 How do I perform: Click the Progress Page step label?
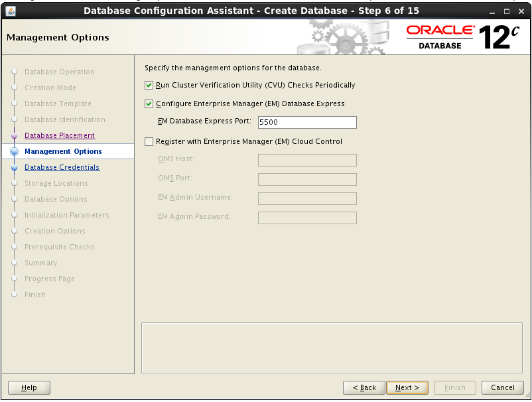pyautogui.click(x=50, y=279)
